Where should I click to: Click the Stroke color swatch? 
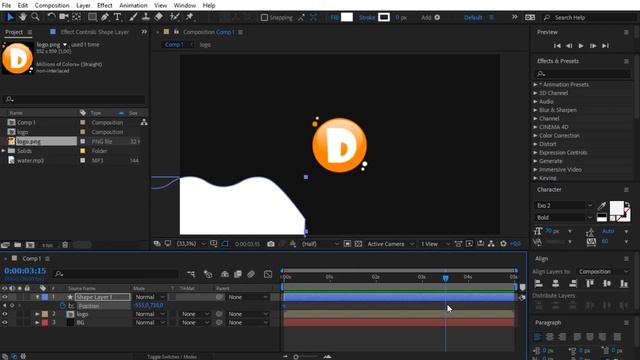[384, 17]
